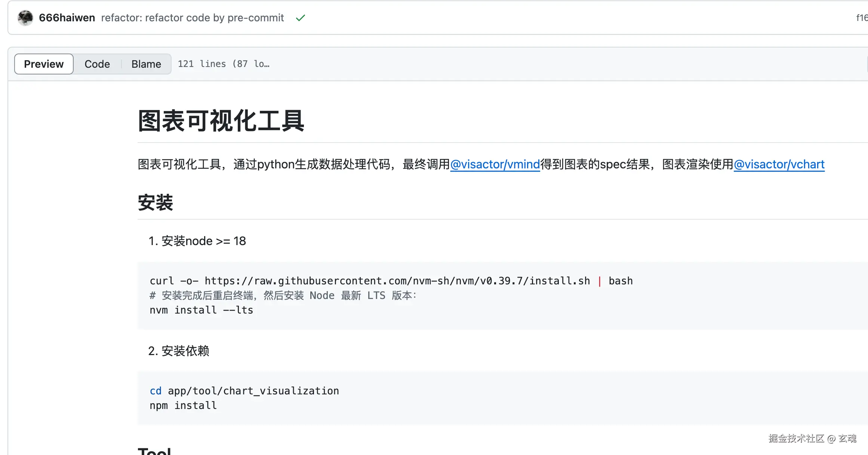Click the npm install command line

click(x=183, y=406)
